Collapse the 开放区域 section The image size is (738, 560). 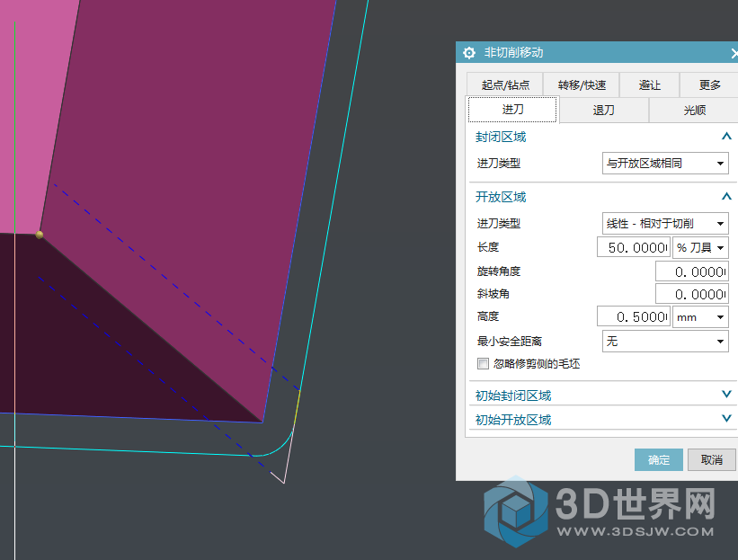[726, 196]
